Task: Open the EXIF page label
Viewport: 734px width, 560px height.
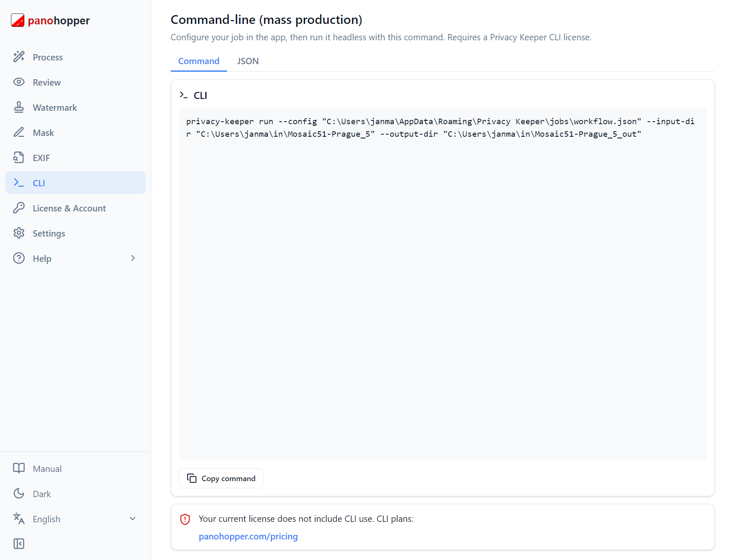Action: pyautogui.click(x=41, y=158)
